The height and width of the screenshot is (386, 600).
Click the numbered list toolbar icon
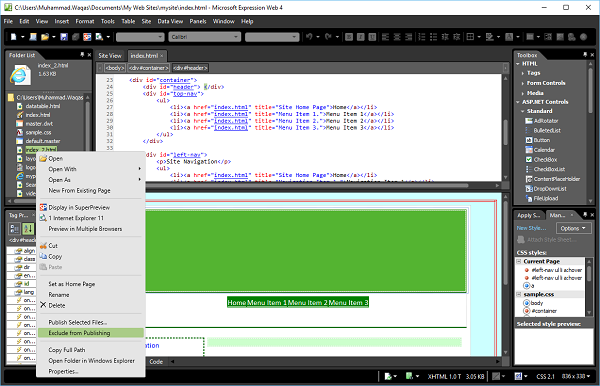422,37
